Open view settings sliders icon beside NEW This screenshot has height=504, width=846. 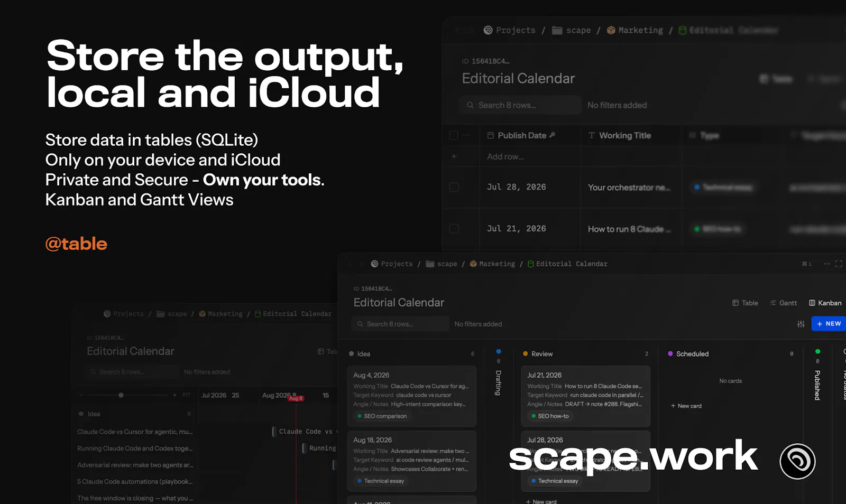point(801,324)
